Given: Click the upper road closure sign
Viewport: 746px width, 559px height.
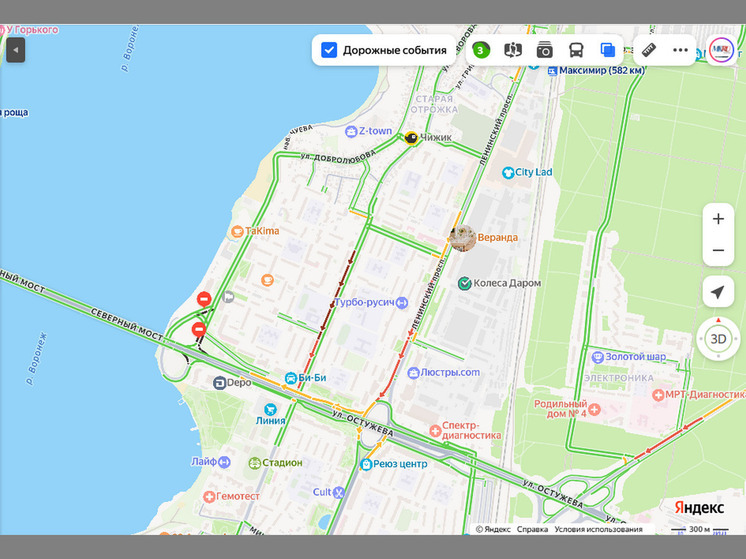Looking at the screenshot, I should [204, 298].
